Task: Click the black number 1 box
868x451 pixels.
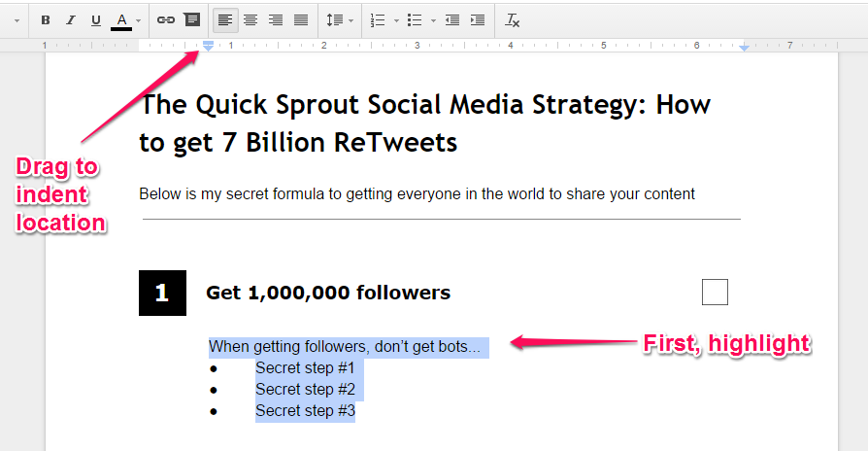Action: point(162,294)
